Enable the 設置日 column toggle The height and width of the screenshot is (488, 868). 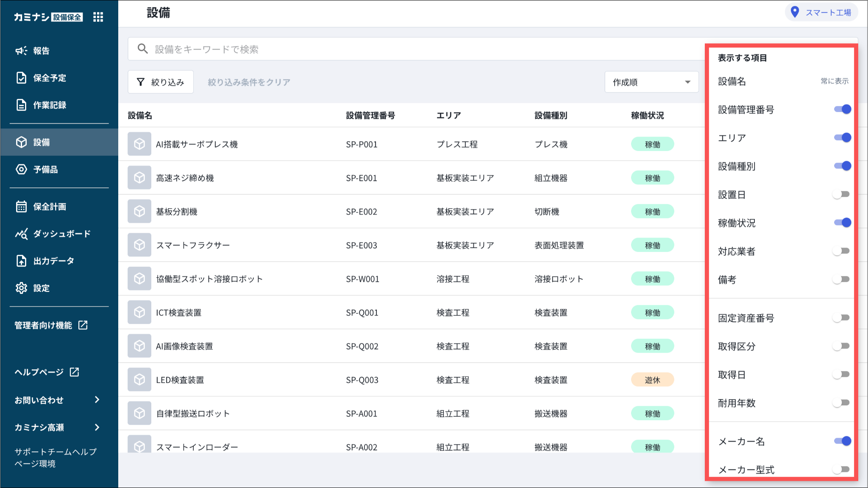pyautogui.click(x=841, y=195)
